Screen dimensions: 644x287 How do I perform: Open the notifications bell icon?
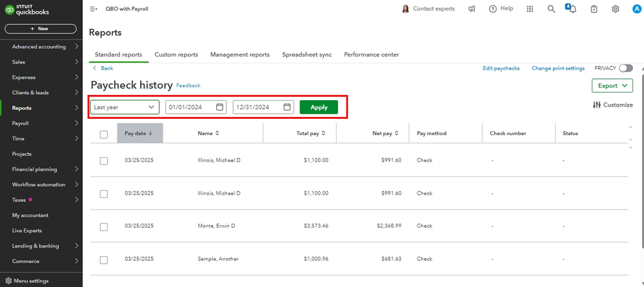pos(572,9)
